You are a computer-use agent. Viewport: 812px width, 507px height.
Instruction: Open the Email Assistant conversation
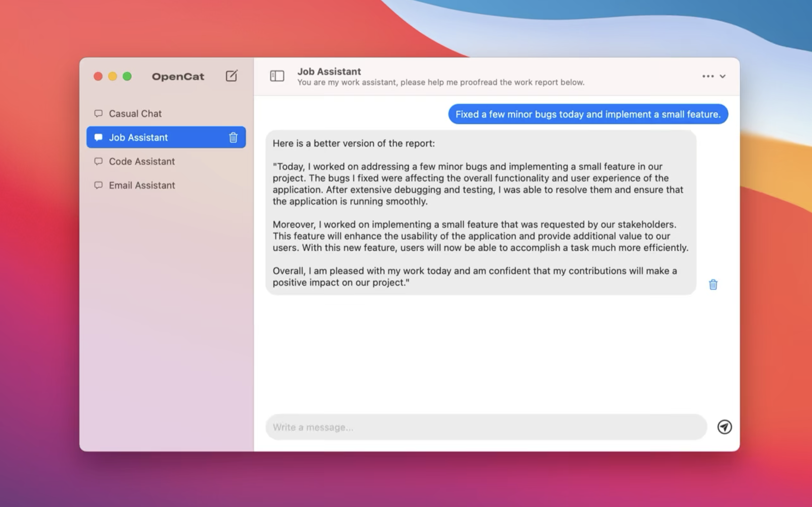pos(166,185)
